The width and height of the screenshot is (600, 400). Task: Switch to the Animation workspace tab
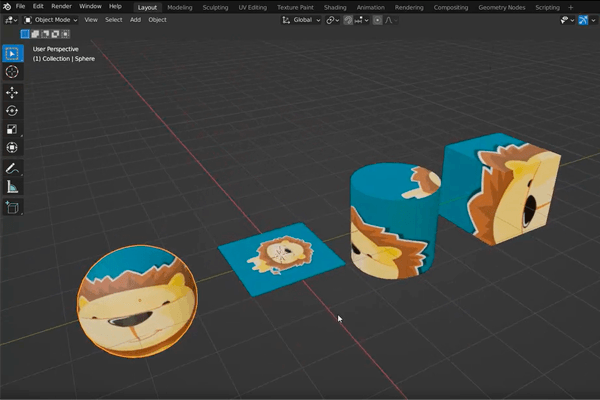click(371, 7)
